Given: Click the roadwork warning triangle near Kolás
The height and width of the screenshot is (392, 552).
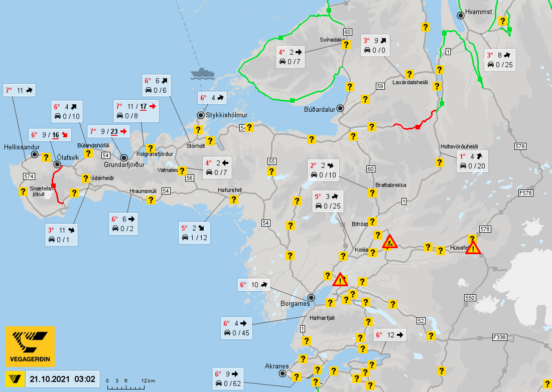Looking at the screenshot, I should tap(390, 242).
